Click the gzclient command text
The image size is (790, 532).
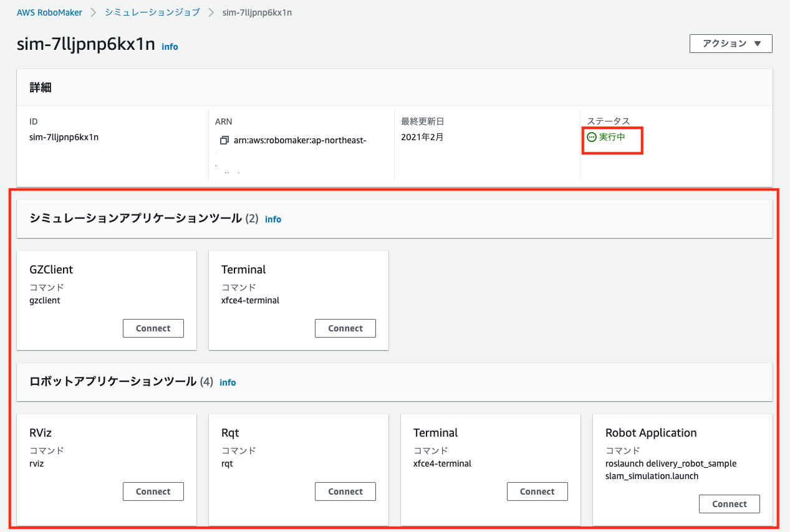tap(45, 300)
